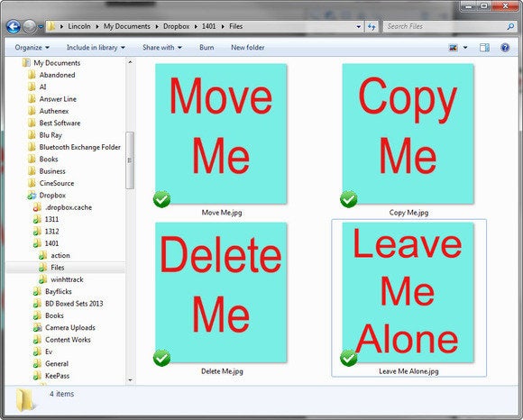The width and height of the screenshot is (523, 420).
Task: Open the Bayflicks folder
Action: click(x=59, y=291)
